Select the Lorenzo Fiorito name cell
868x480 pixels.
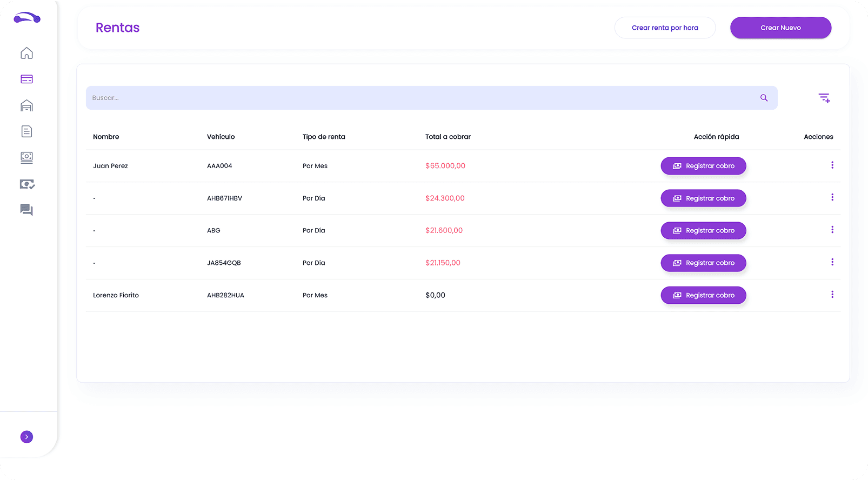coord(116,295)
